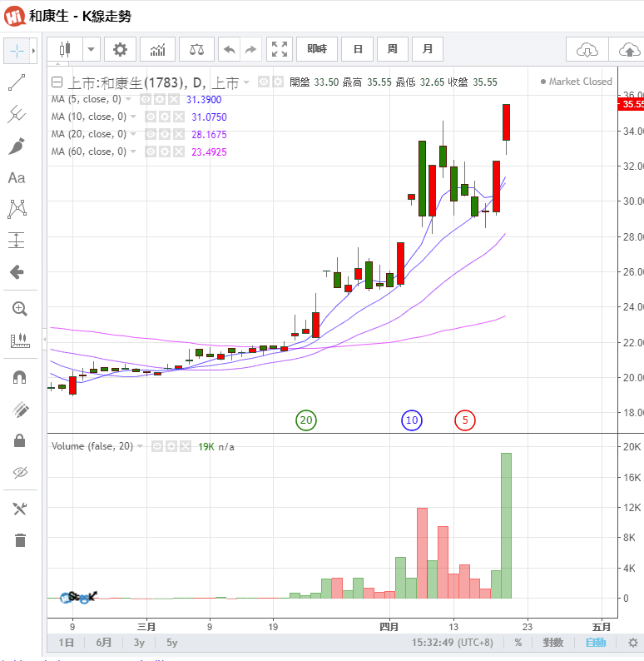Toggle magnet mode
This screenshot has height=661, width=644.
19,377
